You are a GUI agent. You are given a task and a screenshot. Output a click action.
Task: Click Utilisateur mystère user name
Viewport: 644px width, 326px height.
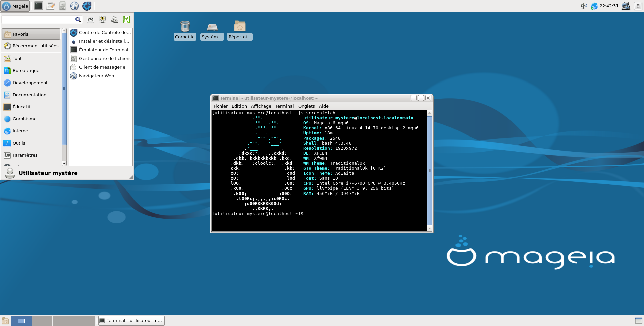coord(48,173)
